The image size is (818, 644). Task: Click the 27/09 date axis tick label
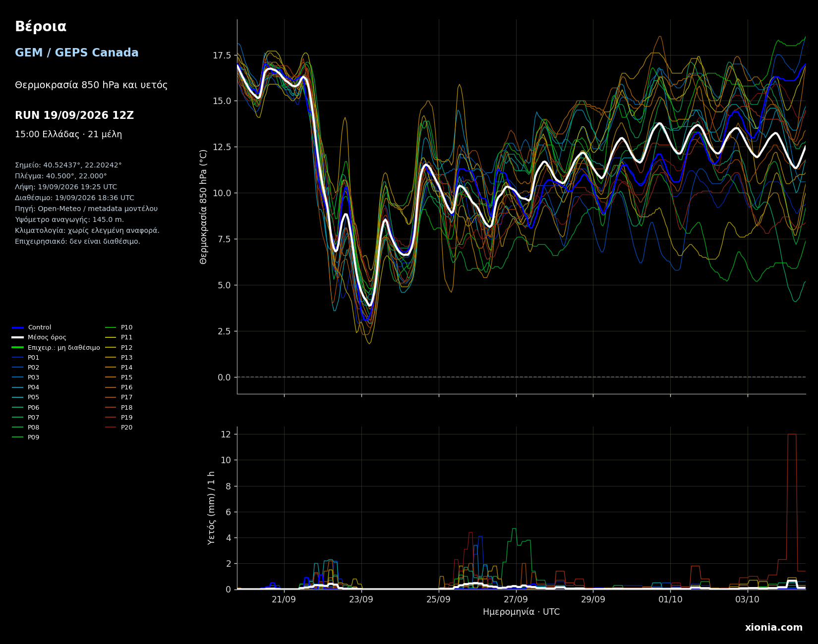point(516,599)
